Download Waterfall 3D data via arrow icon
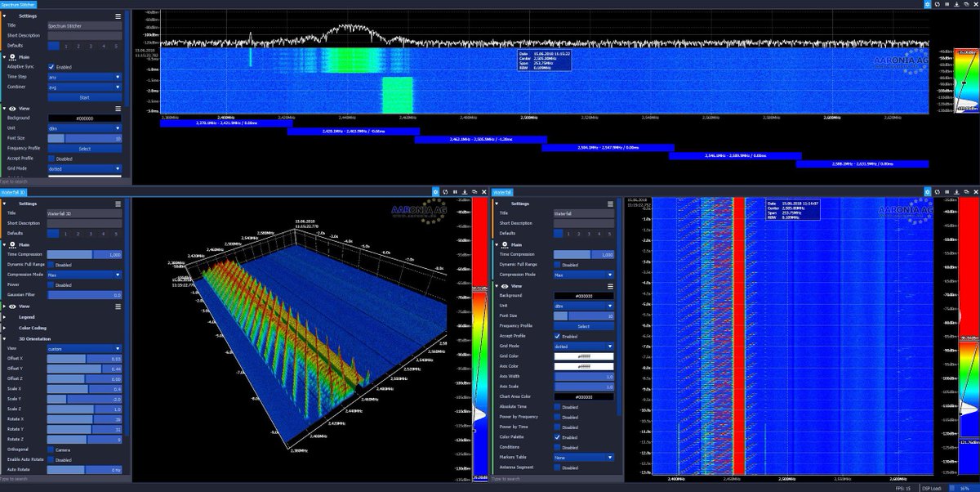 (465, 191)
